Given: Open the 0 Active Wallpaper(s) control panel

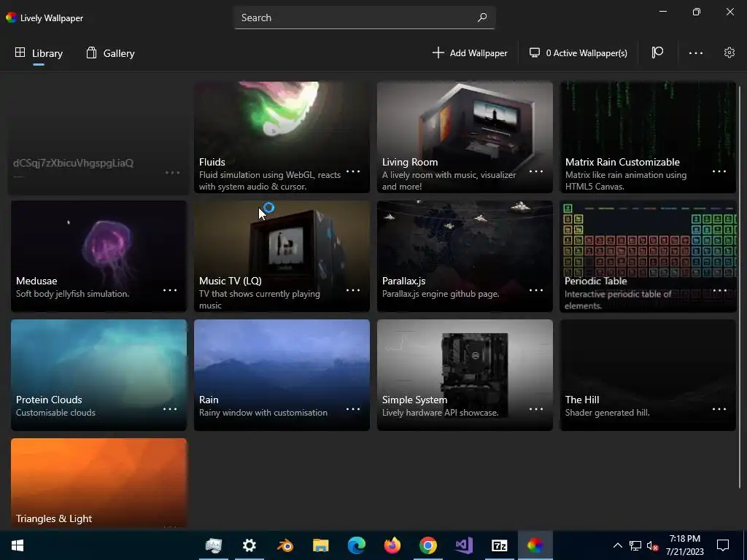Looking at the screenshot, I should point(578,52).
